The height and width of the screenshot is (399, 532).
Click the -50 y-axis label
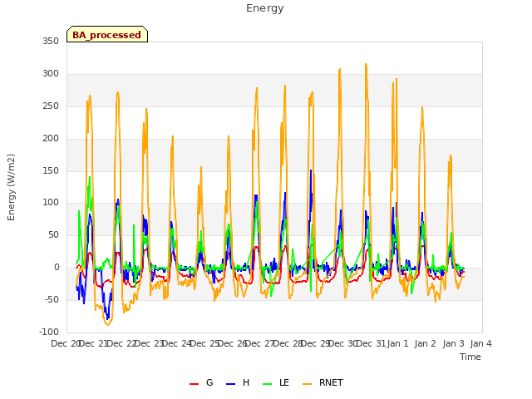coord(52,299)
